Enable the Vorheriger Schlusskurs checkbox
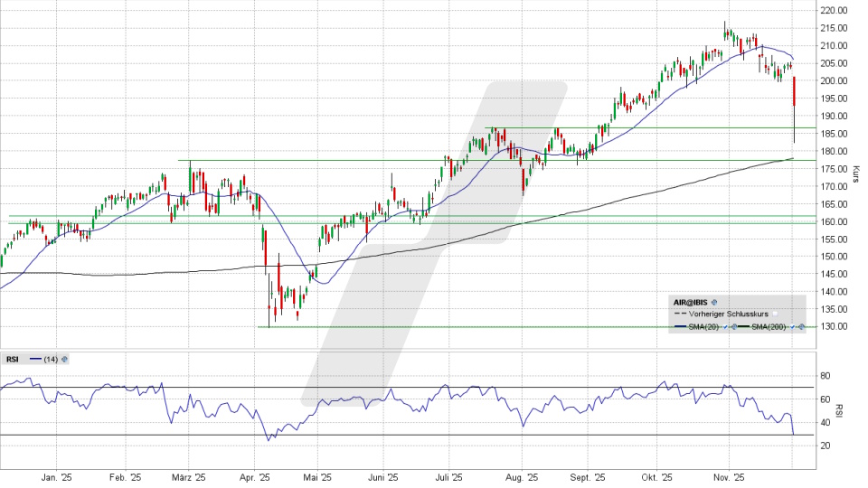Screen dimensions: 868x488 pyautogui.click(x=775, y=314)
